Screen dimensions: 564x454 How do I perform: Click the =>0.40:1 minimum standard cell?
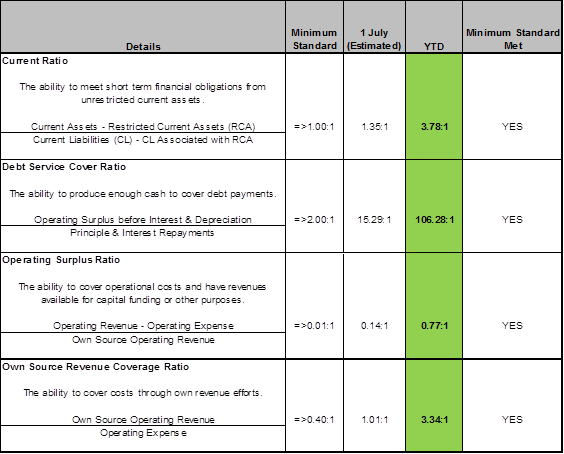314,419
